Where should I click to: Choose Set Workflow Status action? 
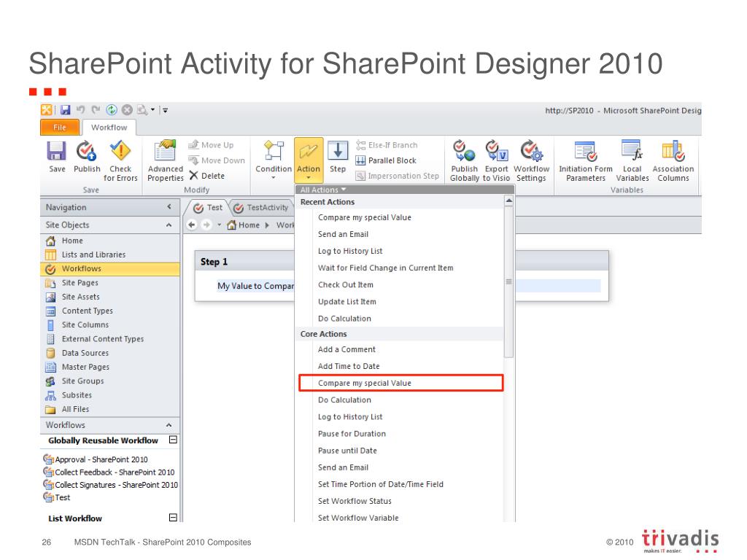[x=400, y=501]
